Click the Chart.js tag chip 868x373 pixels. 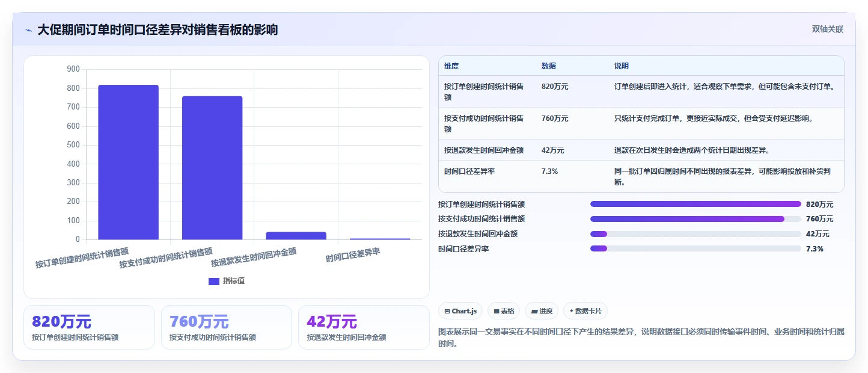(460, 311)
